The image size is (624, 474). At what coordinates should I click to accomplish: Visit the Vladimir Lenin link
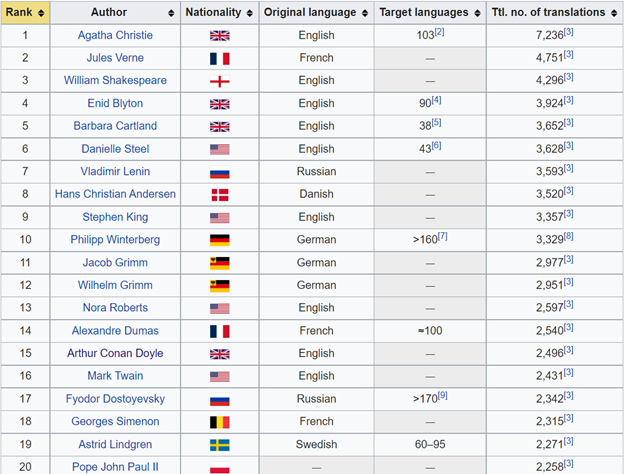[x=115, y=172]
